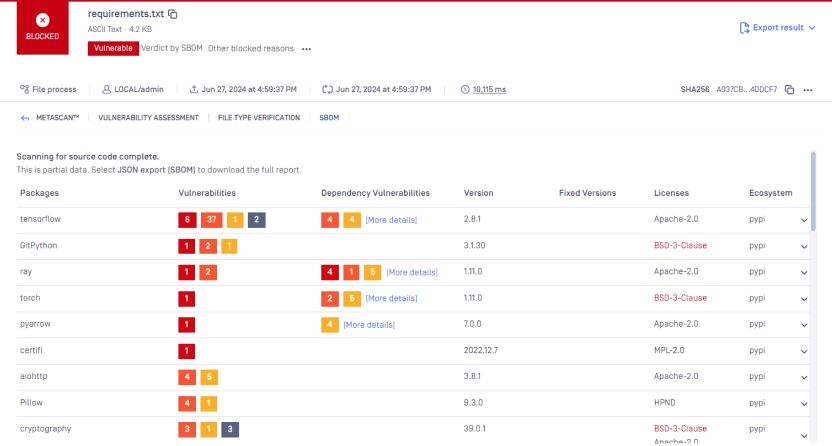Screen dimensions: 832x446
Task: Click the Vulnerable verdict tag
Action: 113,48
